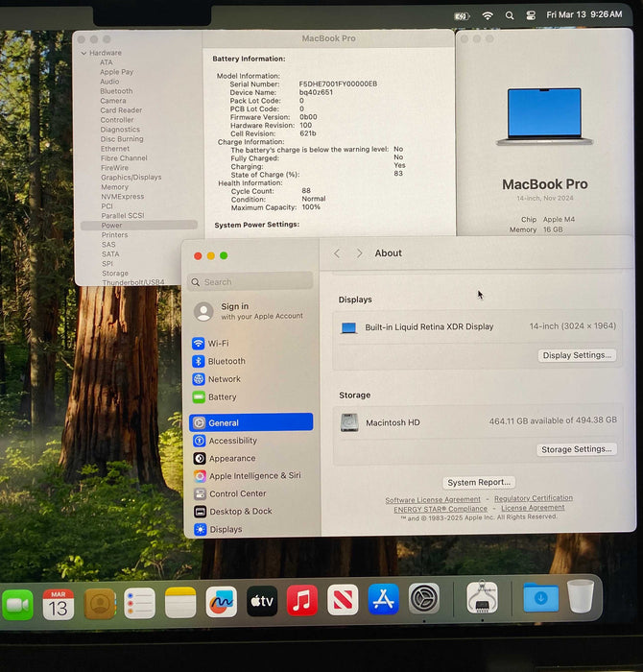Open Storage Settings button

[x=577, y=449]
